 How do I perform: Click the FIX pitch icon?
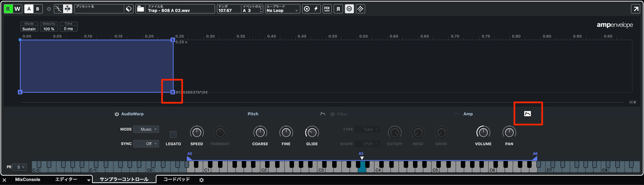pyautogui.click(x=327, y=9)
